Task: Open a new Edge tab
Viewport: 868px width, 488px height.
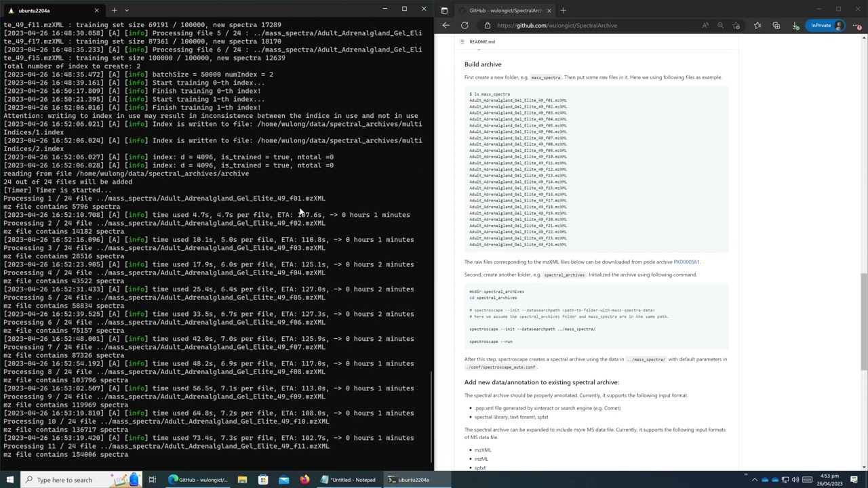Action: click(563, 10)
